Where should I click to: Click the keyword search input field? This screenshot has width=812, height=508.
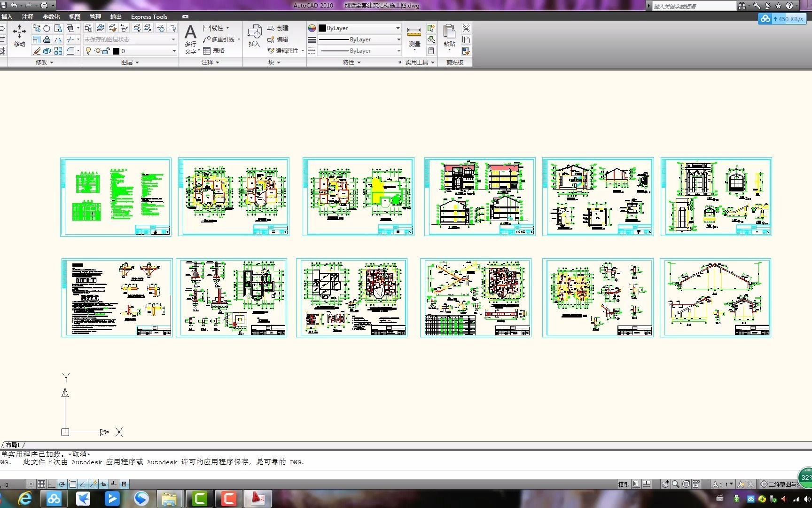pyautogui.click(x=694, y=6)
